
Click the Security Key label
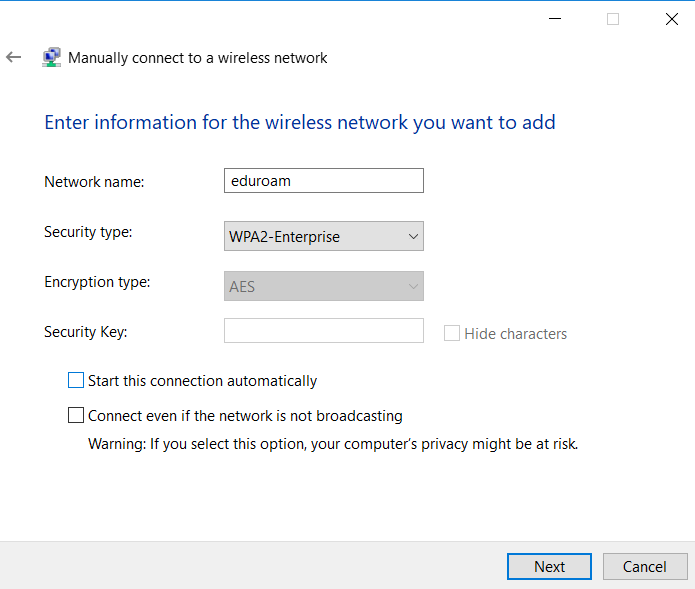86,332
